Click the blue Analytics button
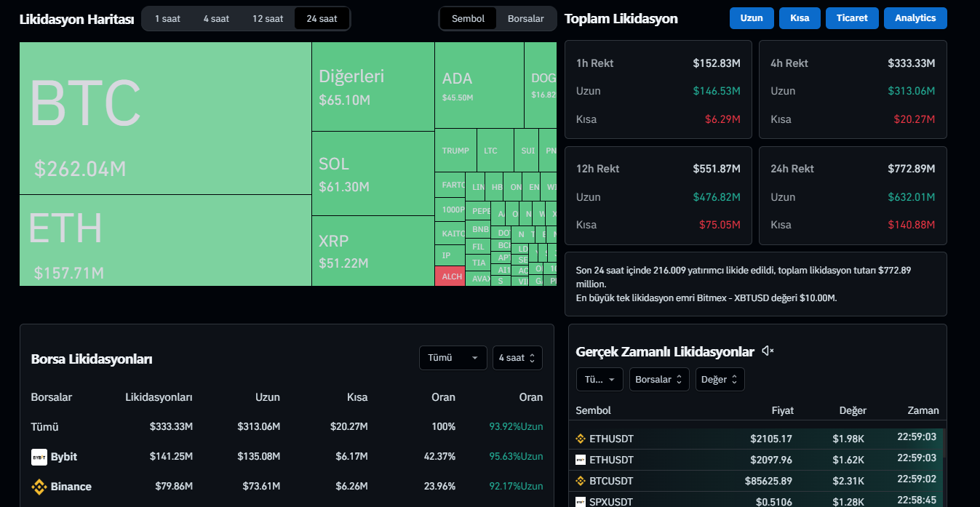Image resolution: width=980 pixels, height=507 pixels. pyautogui.click(x=915, y=18)
